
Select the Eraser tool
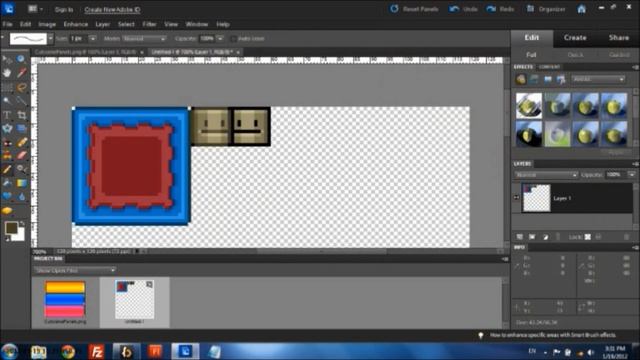[x=21, y=156]
